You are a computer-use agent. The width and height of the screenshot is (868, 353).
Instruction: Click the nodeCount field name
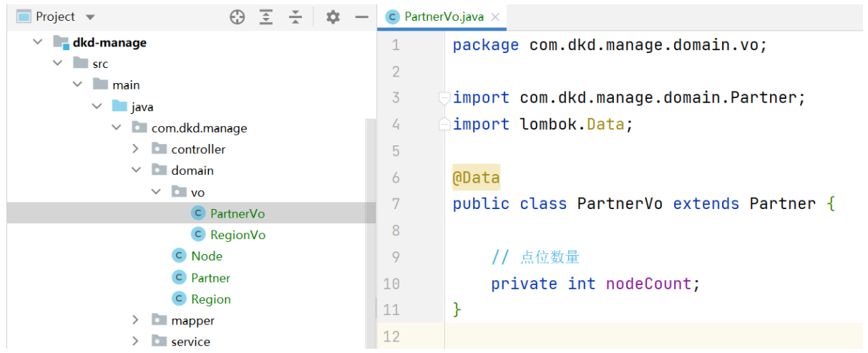[648, 284]
